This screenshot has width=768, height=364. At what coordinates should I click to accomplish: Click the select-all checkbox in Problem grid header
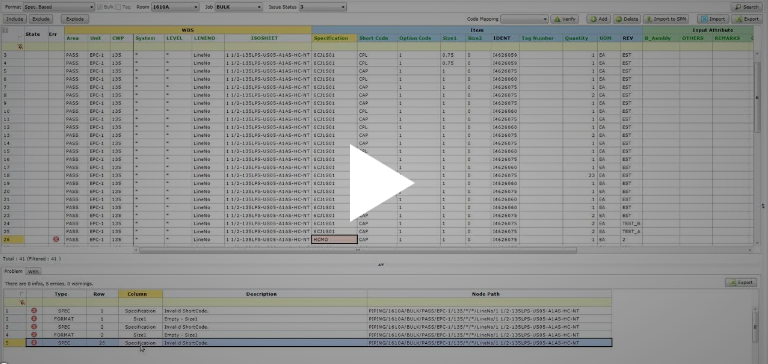[21, 294]
